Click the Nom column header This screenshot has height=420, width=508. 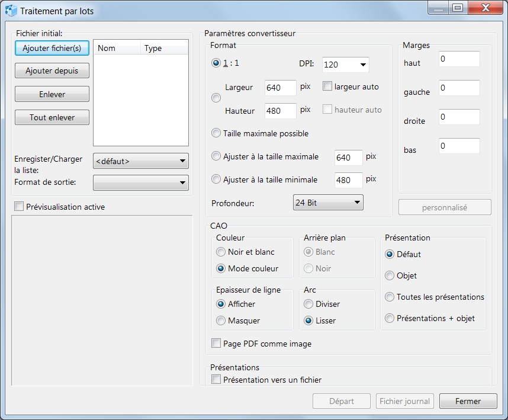click(117, 49)
